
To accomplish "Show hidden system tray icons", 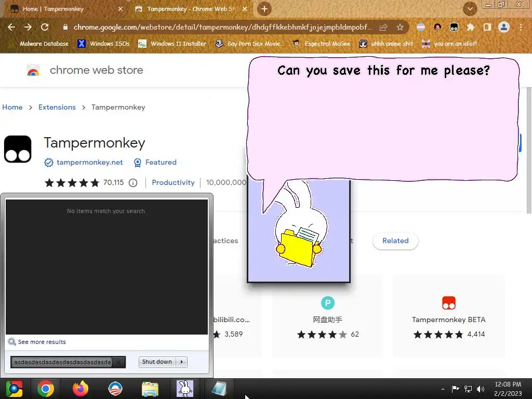I will click(x=443, y=389).
